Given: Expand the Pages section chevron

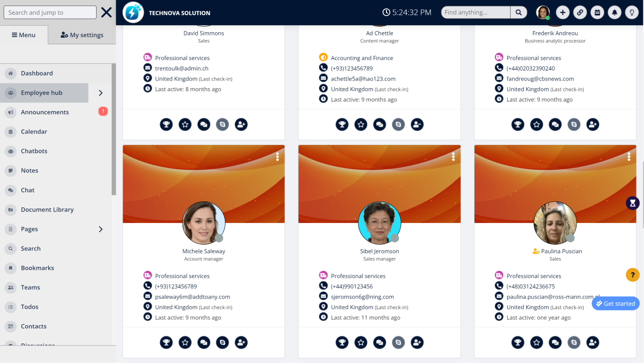Looking at the screenshot, I should coord(100,229).
